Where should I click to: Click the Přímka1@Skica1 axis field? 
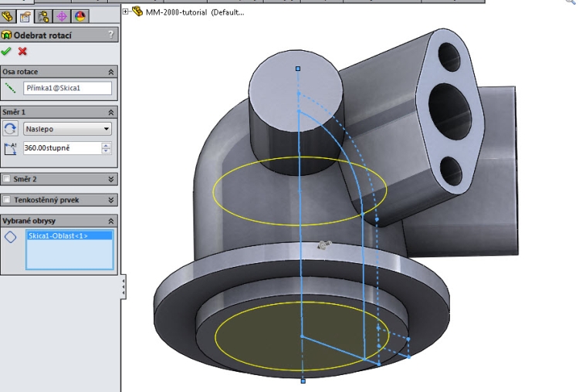click(x=67, y=89)
